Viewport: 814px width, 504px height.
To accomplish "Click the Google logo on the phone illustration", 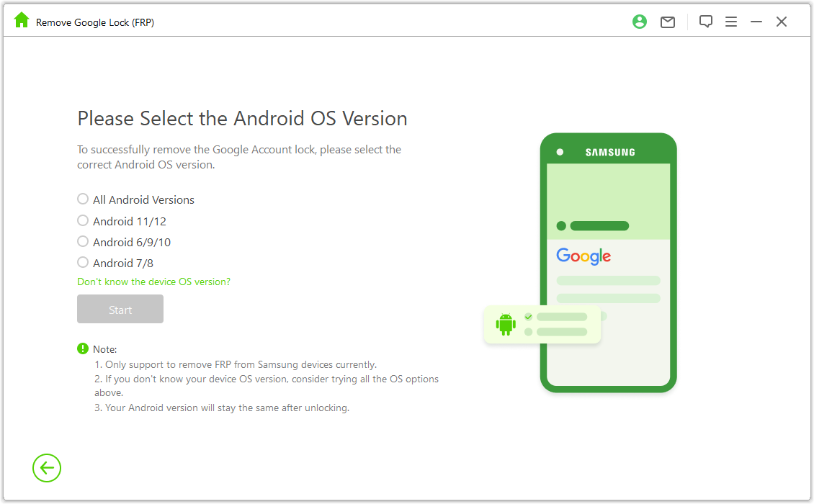I will pyautogui.click(x=583, y=256).
